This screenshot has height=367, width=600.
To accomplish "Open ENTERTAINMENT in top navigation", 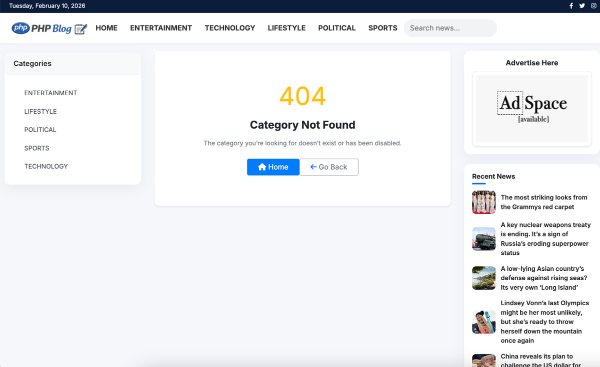I will click(161, 28).
